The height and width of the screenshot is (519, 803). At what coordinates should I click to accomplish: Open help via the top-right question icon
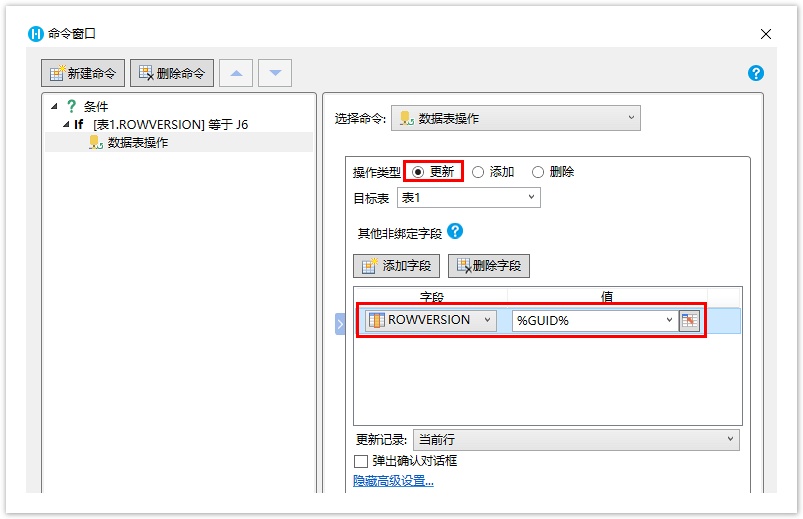pyautogui.click(x=755, y=73)
